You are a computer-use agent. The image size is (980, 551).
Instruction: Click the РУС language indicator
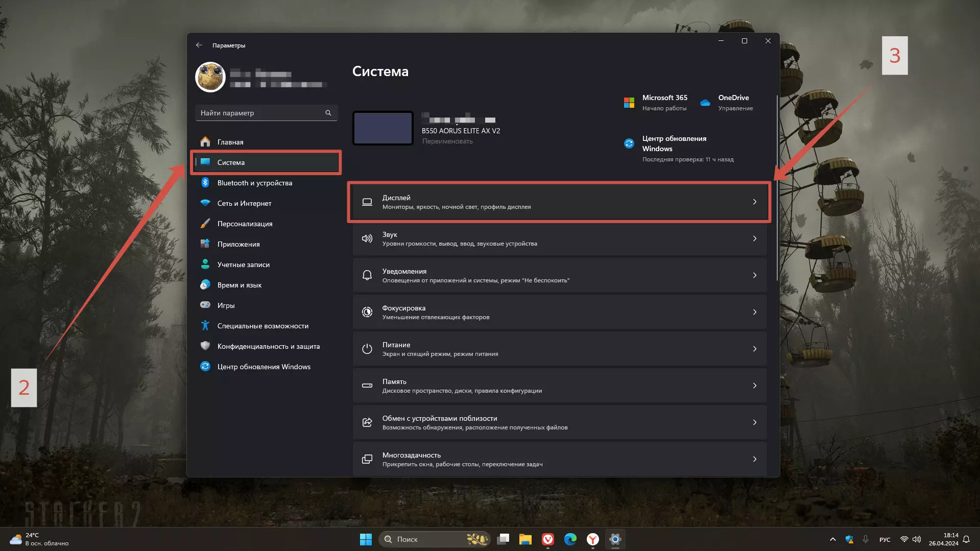click(x=885, y=540)
